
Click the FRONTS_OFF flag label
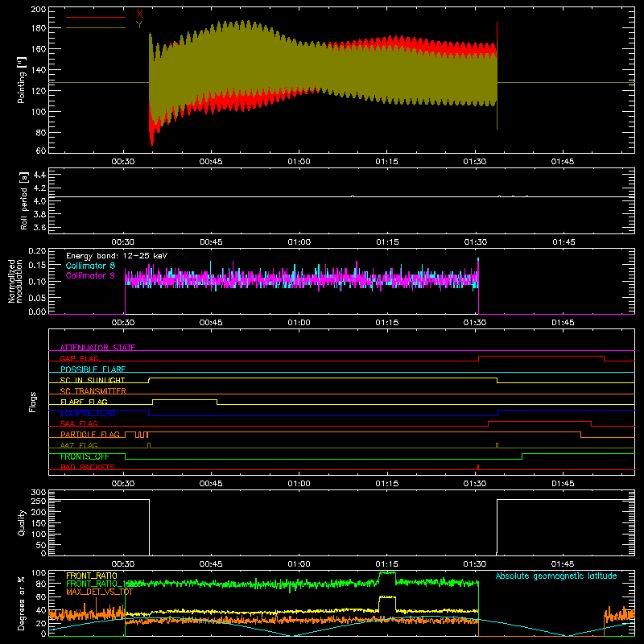(x=85, y=456)
